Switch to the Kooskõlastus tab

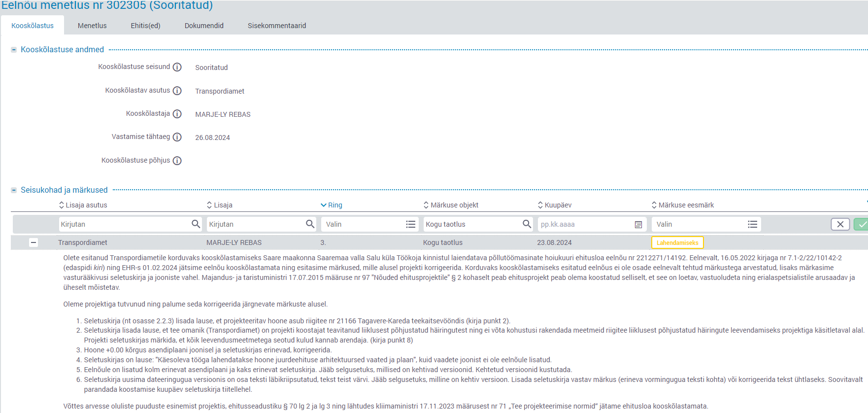[x=33, y=26]
